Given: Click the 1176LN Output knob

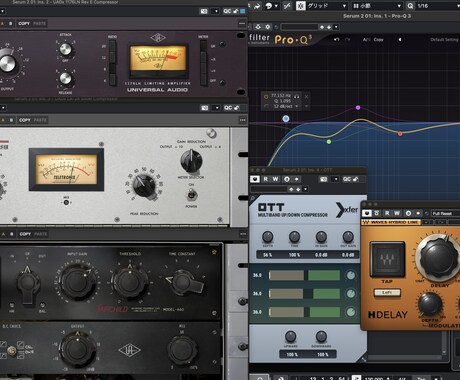Looking at the screenshot, I should 7,63.
